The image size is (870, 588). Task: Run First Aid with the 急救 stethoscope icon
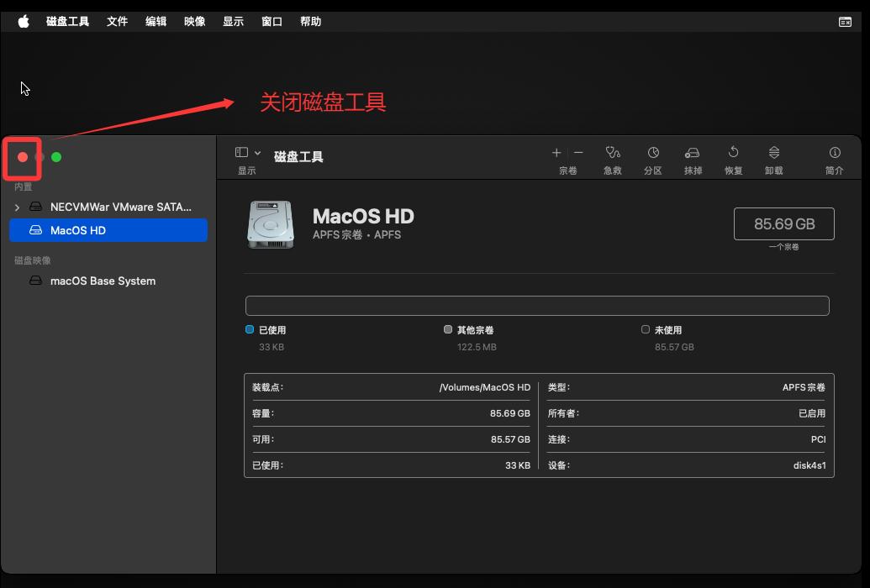pyautogui.click(x=613, y=153)
